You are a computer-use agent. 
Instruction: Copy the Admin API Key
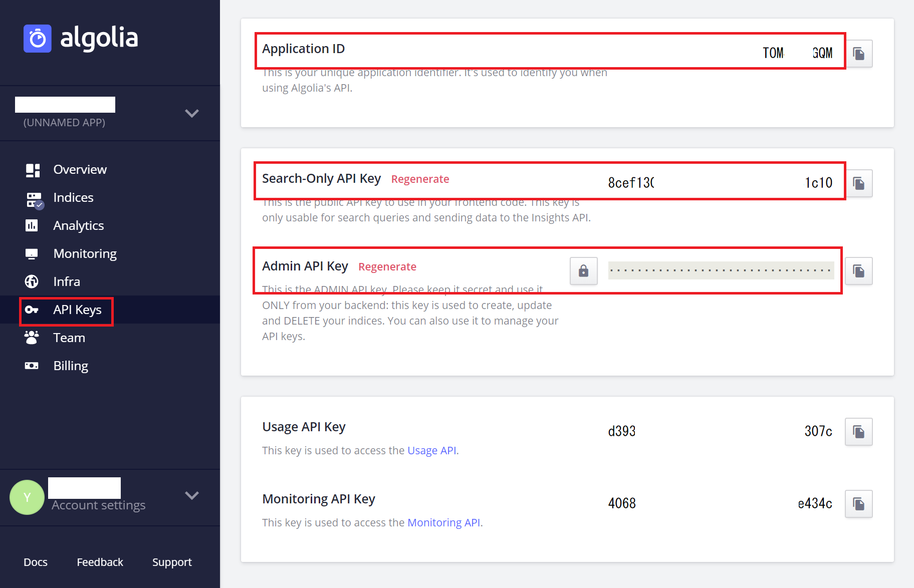pyautogui.click(x=858, y=271)
